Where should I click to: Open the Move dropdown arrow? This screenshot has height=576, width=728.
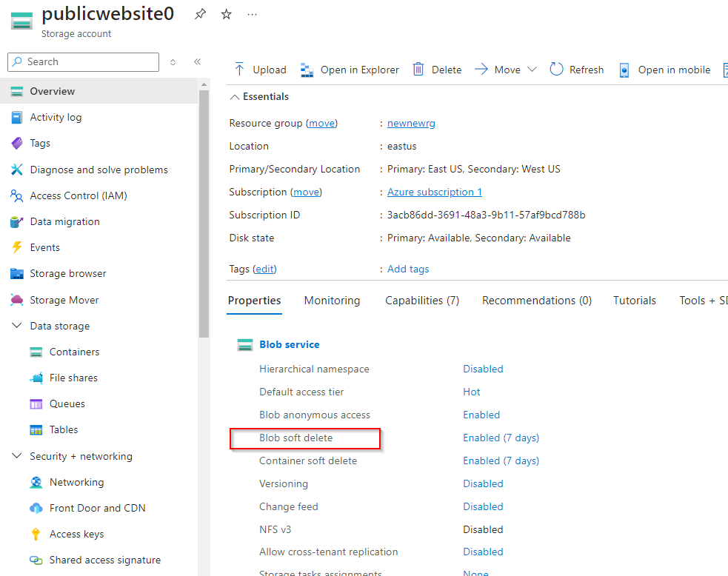coord(532,69)
